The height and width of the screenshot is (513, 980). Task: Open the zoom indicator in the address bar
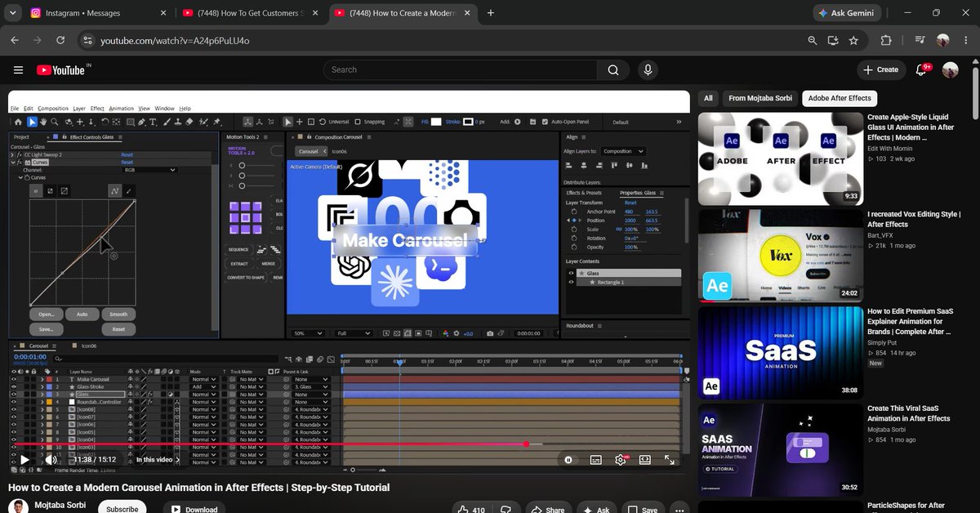coord(812,40)
